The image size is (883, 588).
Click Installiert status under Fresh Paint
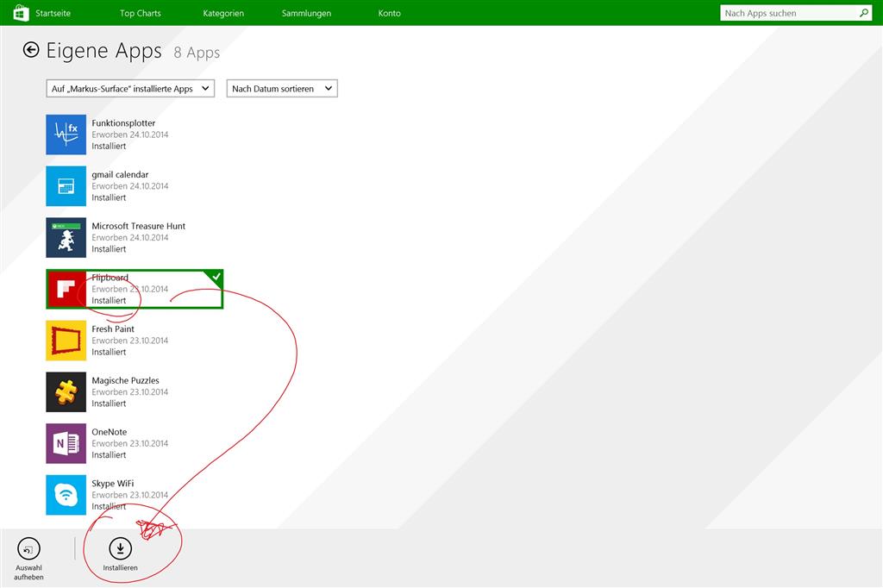point(109,352)
